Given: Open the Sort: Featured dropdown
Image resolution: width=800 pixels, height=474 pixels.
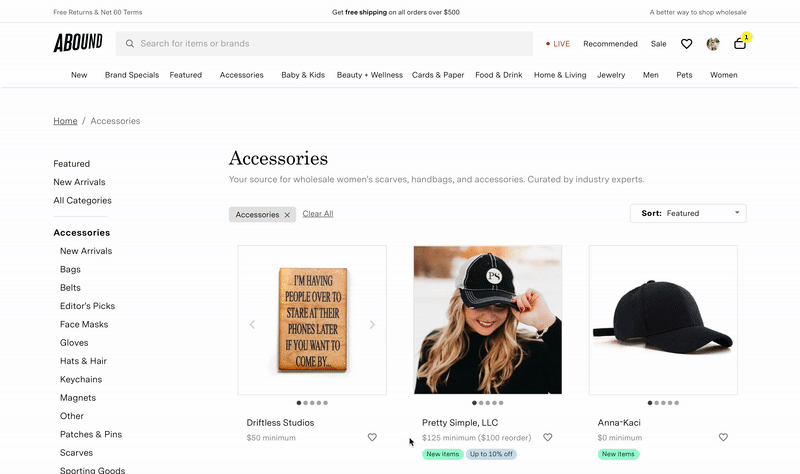Looking at the screenshot, I should point(688,213).
